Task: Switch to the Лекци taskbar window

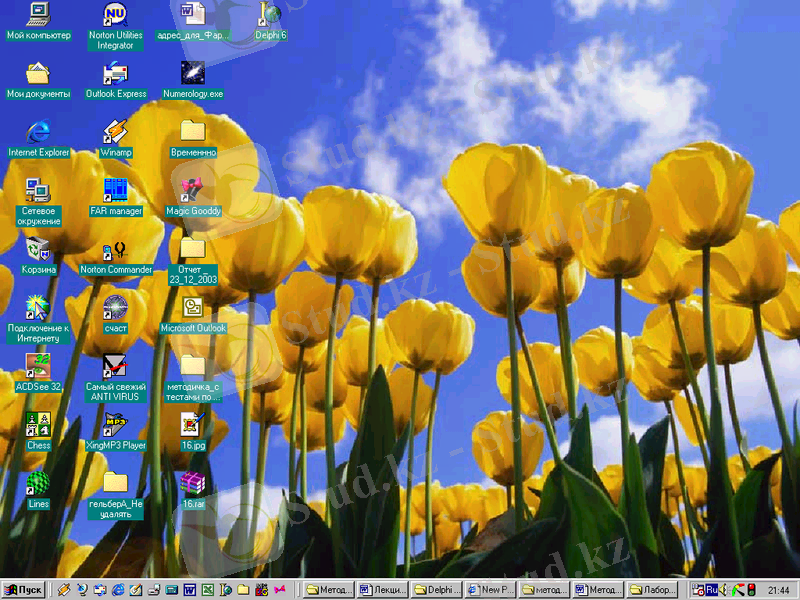Action: coord(383,590)
